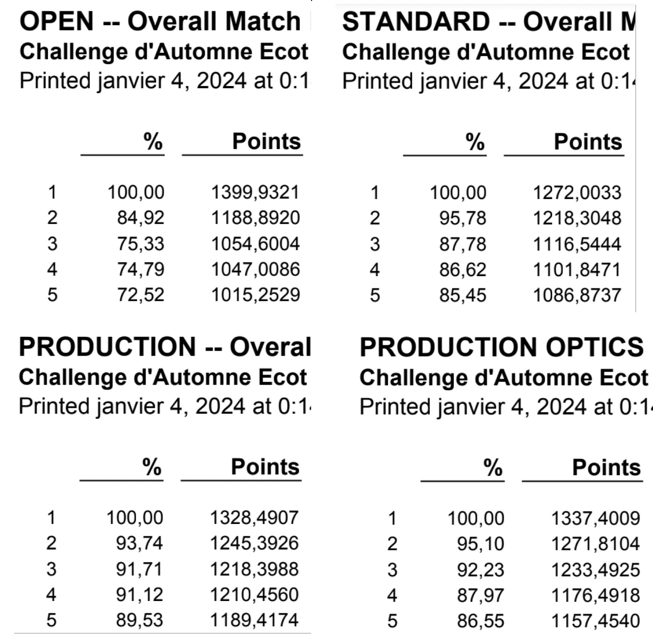Select the points value 1086,8737
653x644 pixels.
577,295
